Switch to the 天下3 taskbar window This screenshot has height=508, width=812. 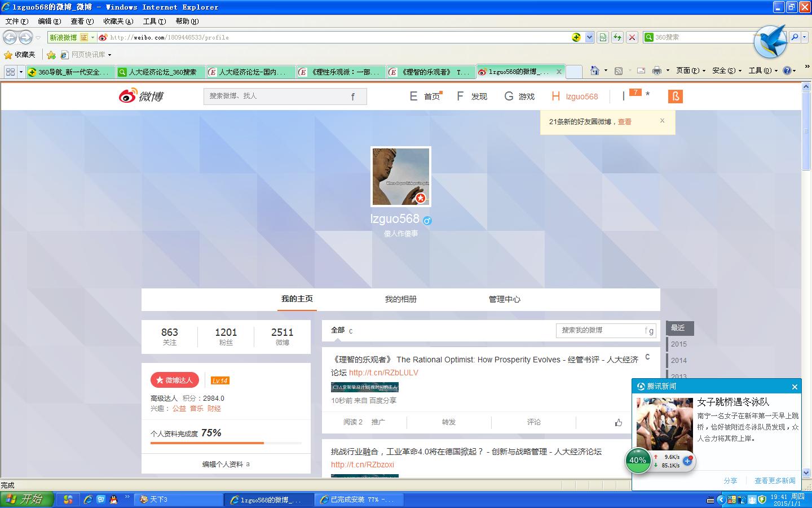click(x=178, y=500)
